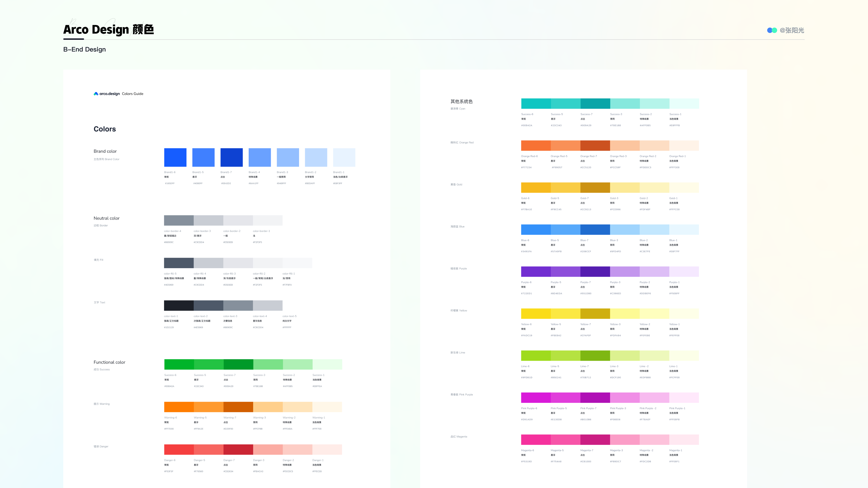This screenshot has width=868, height=488.
Task: Pick the Brand1-5 color swatch
Action: click(203, 157)
